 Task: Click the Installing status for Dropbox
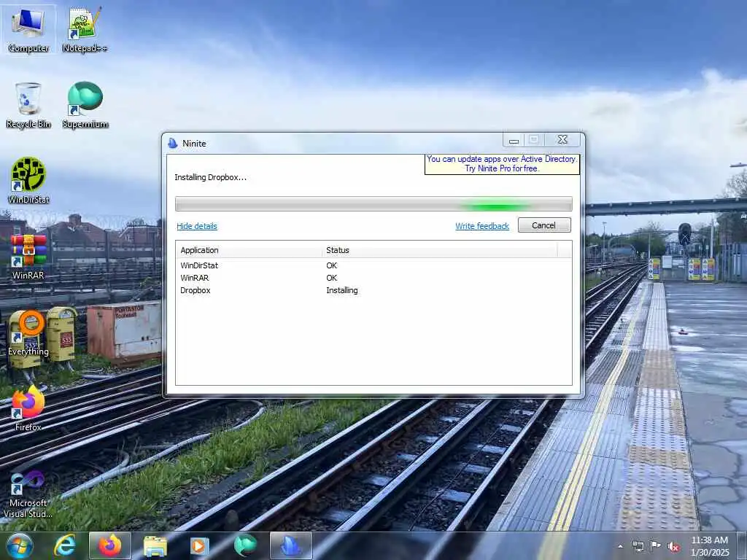point(342,290)
